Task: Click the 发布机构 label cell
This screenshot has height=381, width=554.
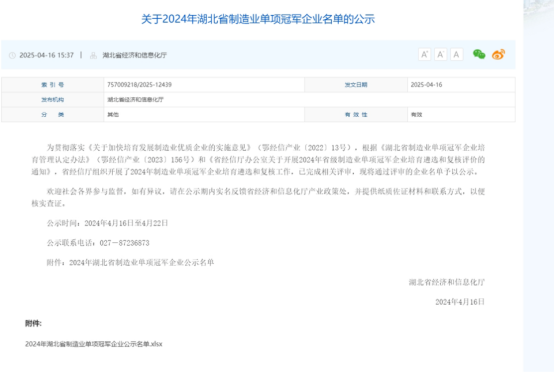Action: click(x=53, y=100)
